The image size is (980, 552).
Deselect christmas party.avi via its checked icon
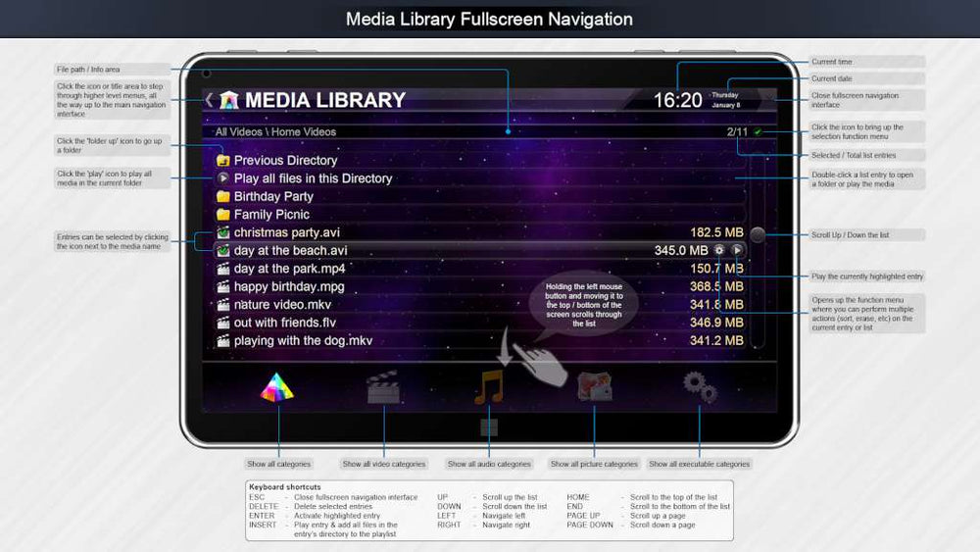coord(223,232)
